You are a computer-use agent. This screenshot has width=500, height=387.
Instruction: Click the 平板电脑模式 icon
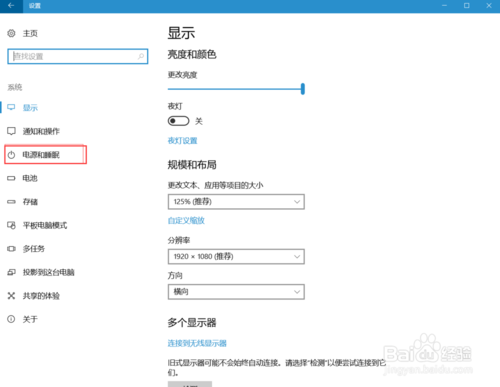(11, 225)
